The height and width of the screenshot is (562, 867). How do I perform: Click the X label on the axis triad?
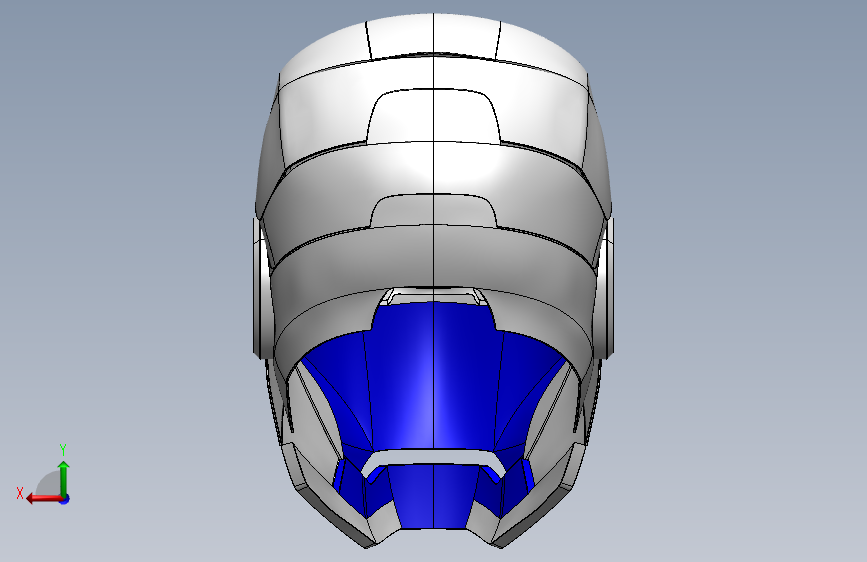pos(20,493)
